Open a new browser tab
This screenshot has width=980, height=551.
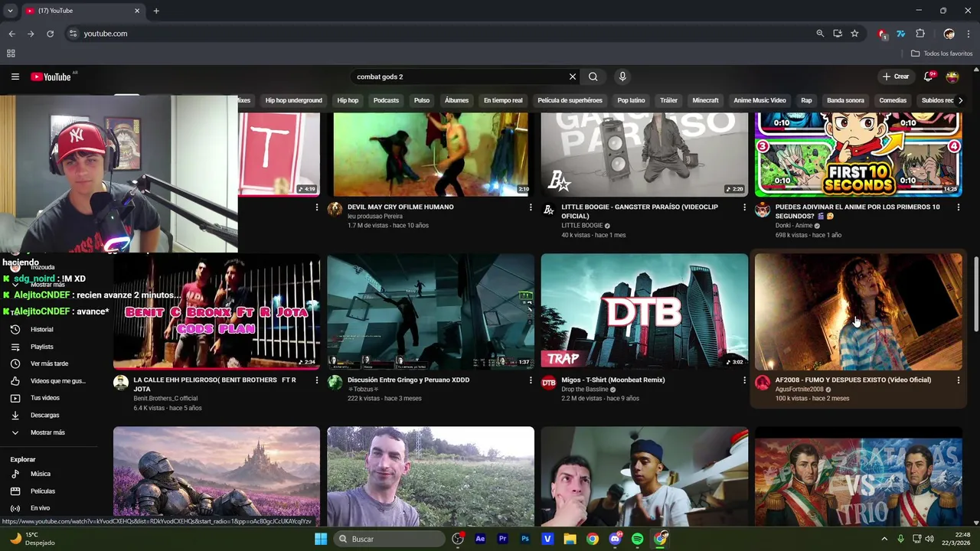click(x=156, y=11)
